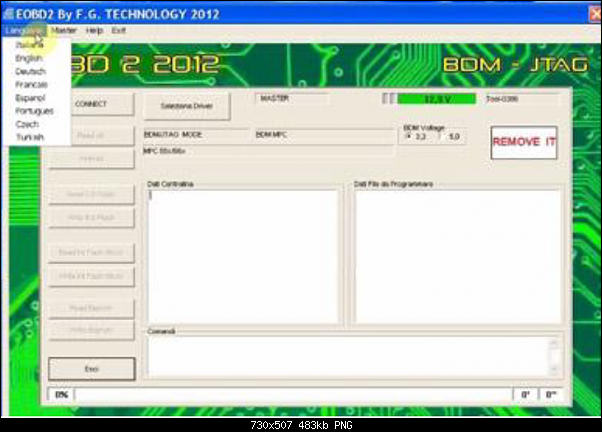602x432 pixels.
Task: Close the EOBD2 window
Action: [595, 15]
